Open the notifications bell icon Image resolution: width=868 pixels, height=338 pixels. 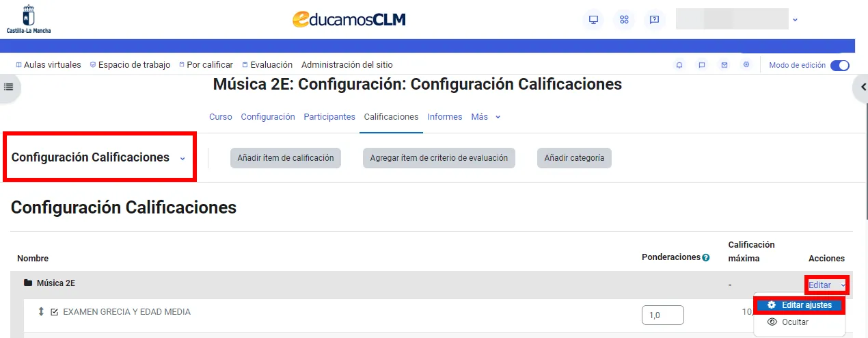click(679, 65)
